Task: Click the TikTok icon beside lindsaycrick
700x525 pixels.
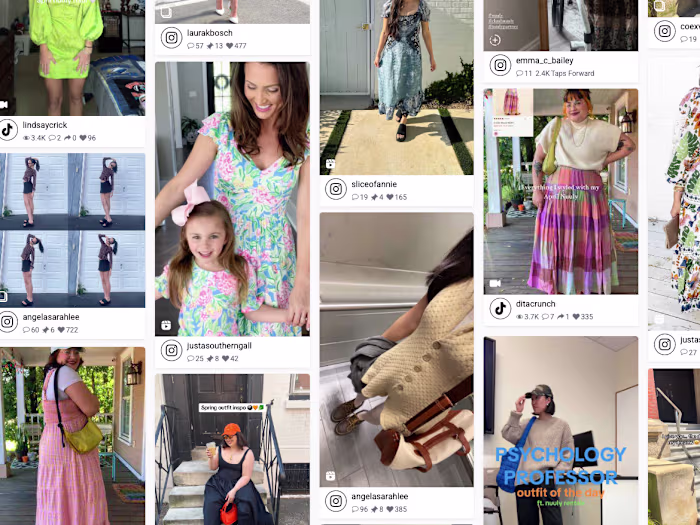Action: pos(7,130)
